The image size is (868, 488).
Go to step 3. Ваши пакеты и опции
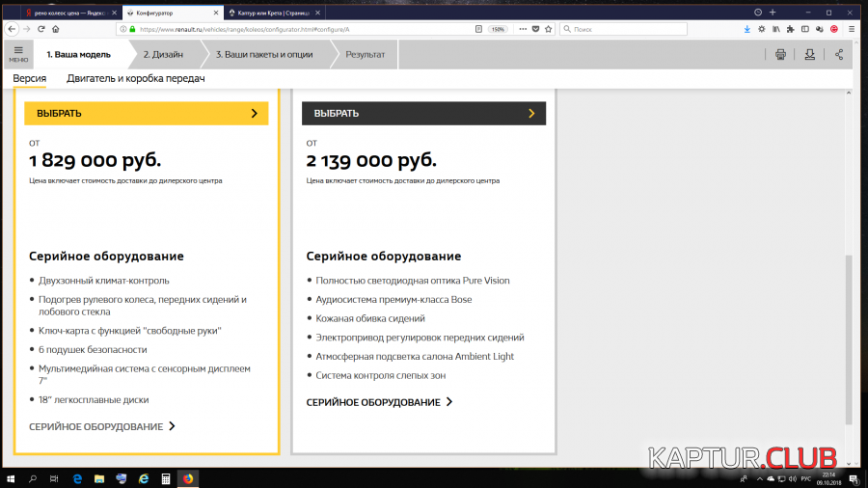(x=264, y=54)
